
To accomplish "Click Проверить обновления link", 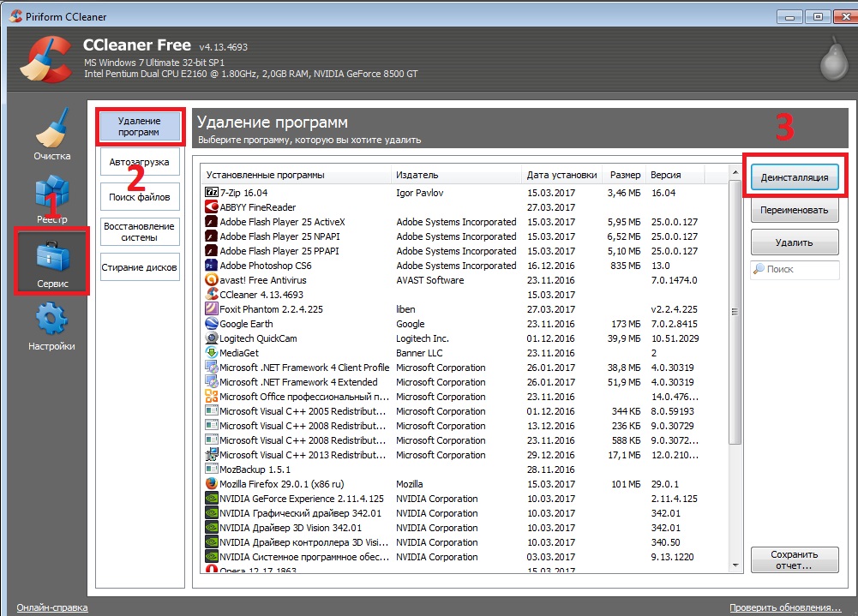I will click(x=784, y=607).
